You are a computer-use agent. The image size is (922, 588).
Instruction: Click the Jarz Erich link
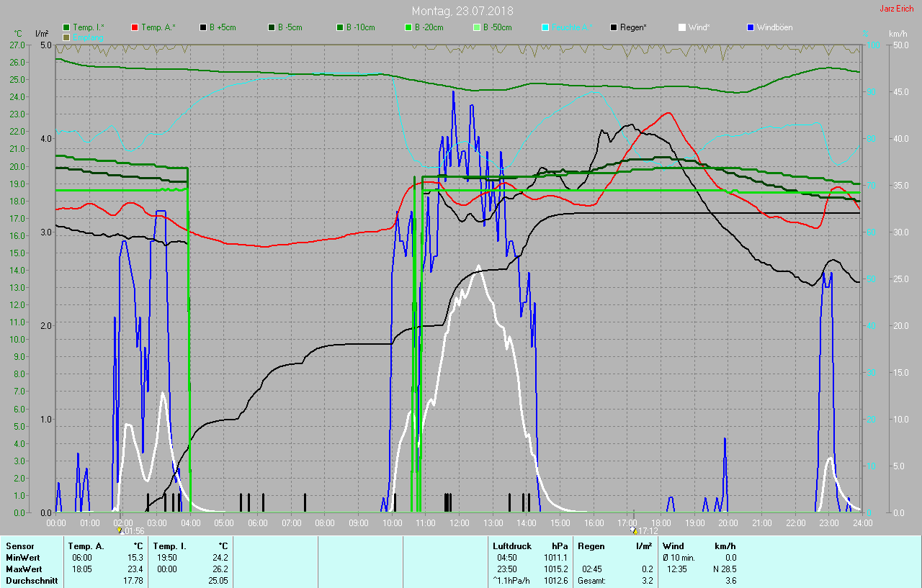click(x=898, y=9)
